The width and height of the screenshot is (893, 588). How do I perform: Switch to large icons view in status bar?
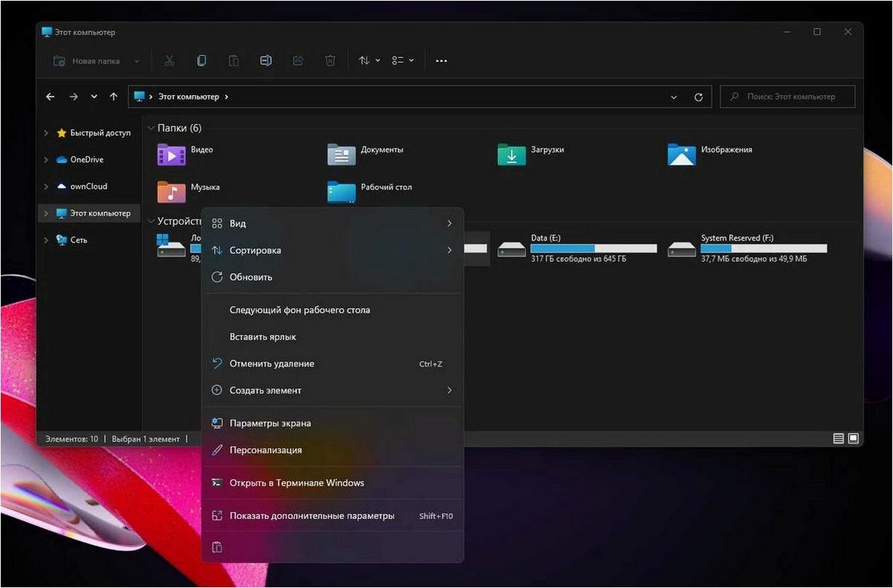click(x=854, y=439)
